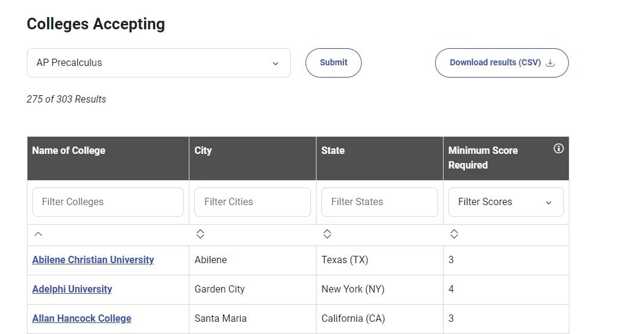Download results as CSV
Screen dimensions: 644x334
pyautogui.click(x=501, y=63)
